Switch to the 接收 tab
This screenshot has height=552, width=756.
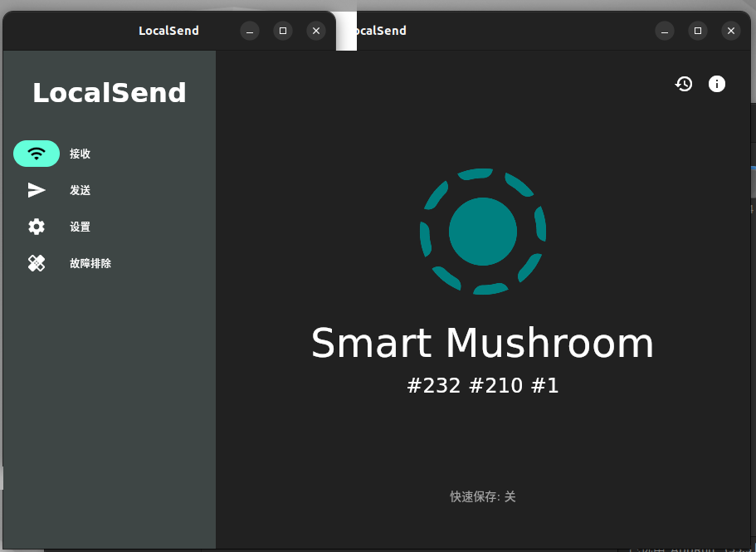(80, 154)
